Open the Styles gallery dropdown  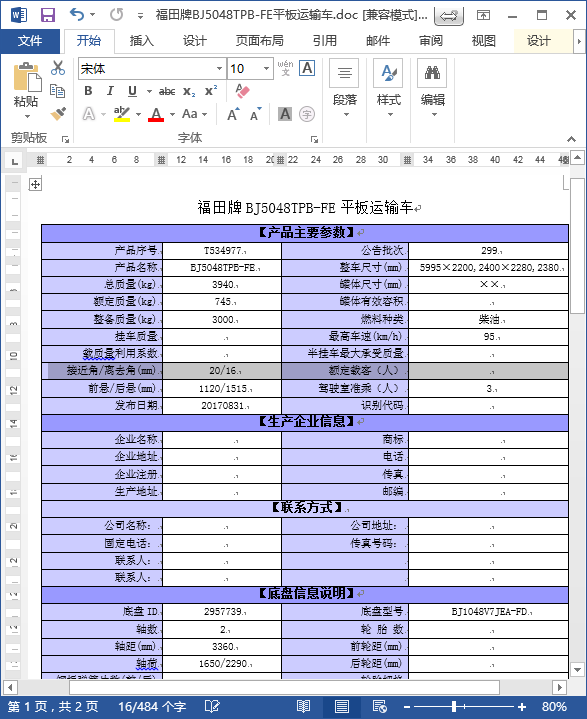coord(388,88)
